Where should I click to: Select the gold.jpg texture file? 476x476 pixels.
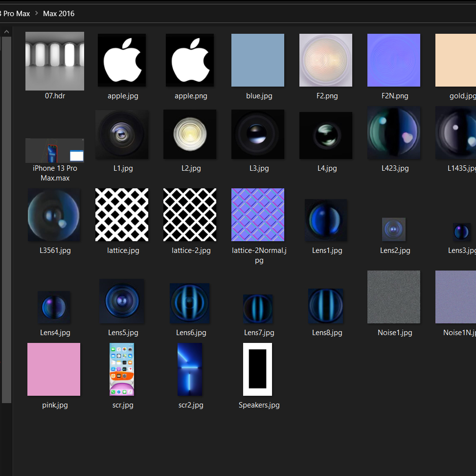click(x=455, y=60)
